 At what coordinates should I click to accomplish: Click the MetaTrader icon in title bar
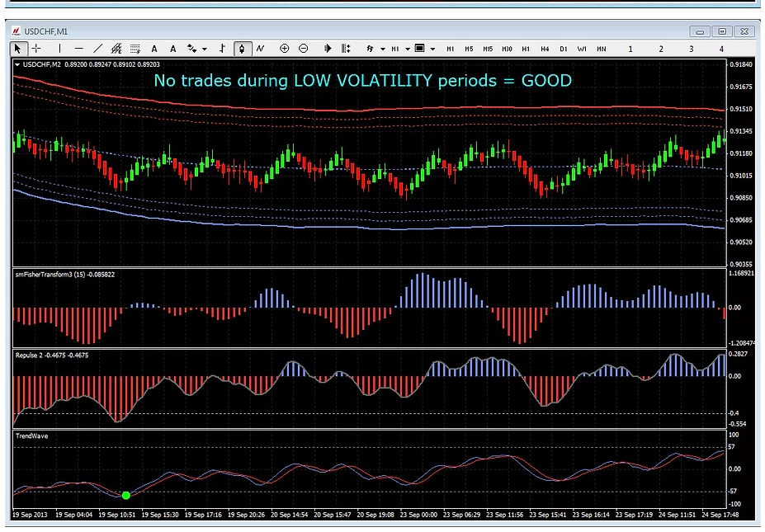tap(17, 31)
